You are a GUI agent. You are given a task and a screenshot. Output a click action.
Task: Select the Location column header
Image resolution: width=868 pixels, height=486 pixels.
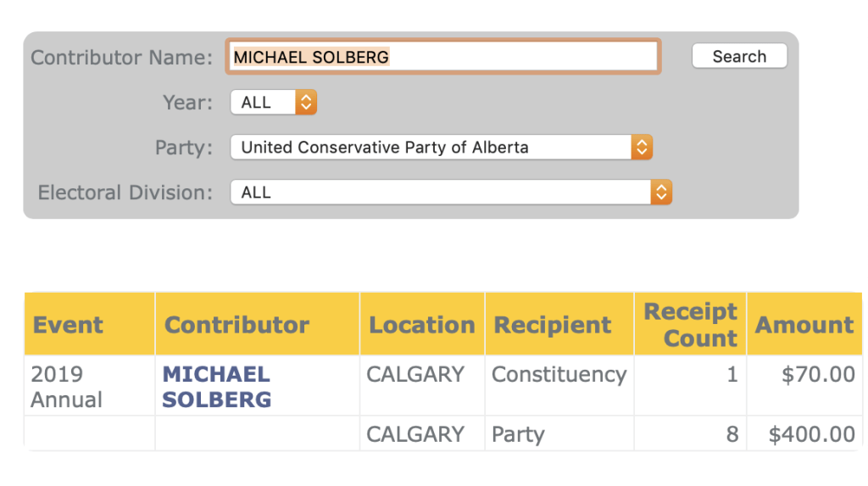tap(421, 325)
